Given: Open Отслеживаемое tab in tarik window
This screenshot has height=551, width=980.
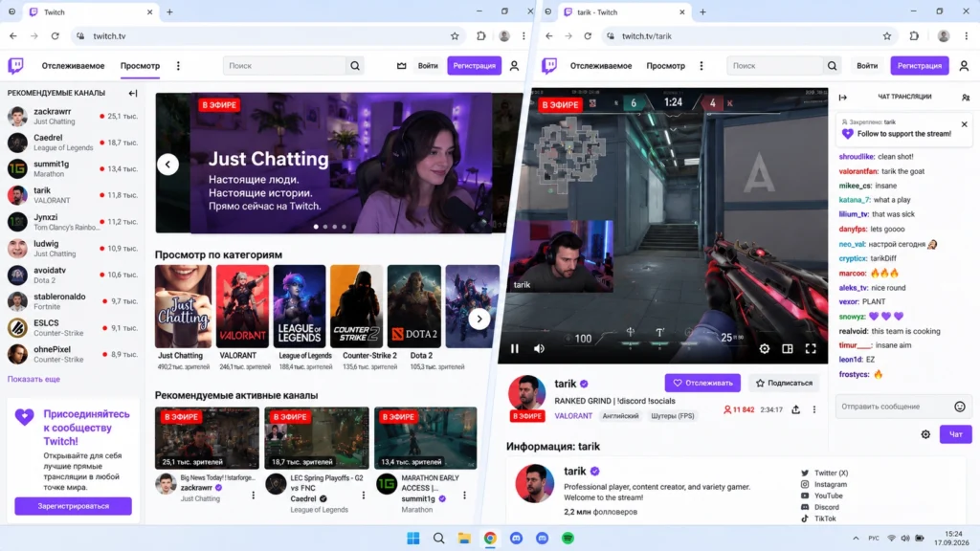Looking at the screenshot, I should click(601, 66).
